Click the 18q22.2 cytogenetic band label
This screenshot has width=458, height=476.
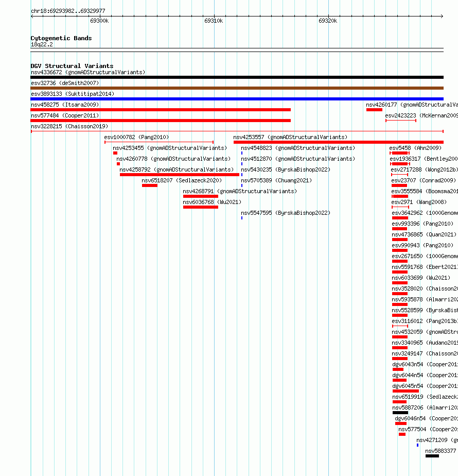(42, 45)
